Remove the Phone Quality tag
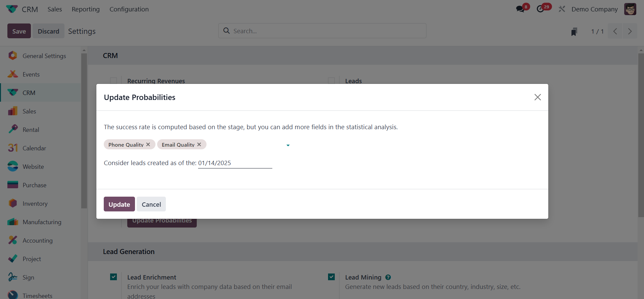644x299 pixels. pyautogui.click(x=148, y=145)
